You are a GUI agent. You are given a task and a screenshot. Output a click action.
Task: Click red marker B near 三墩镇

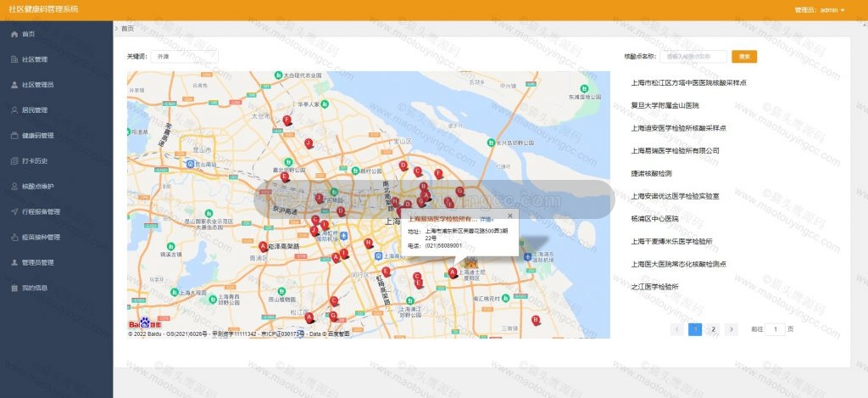click(536, 320)
